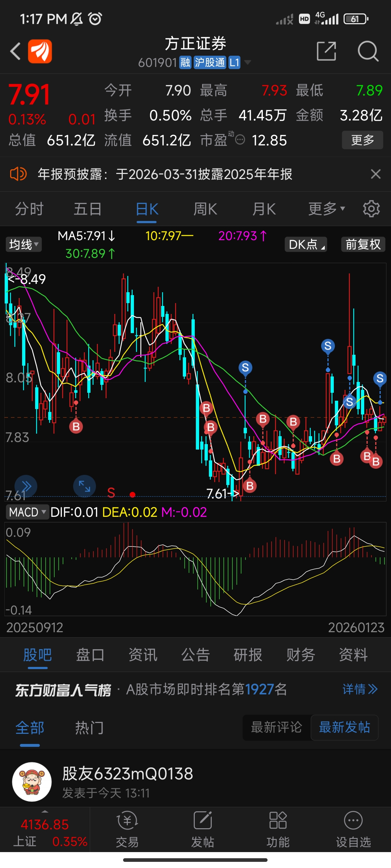Open chart settings gear icon
This screenshot has height=868, width=391.
[x=371, y=209]
